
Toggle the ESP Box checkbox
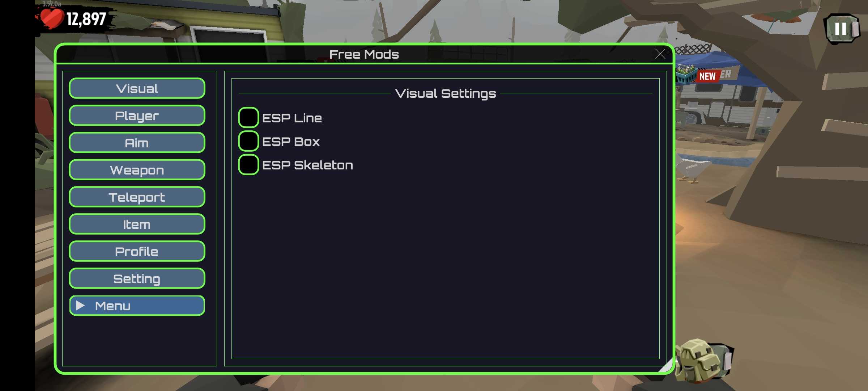pyautogui.click(x=248, y=141)
